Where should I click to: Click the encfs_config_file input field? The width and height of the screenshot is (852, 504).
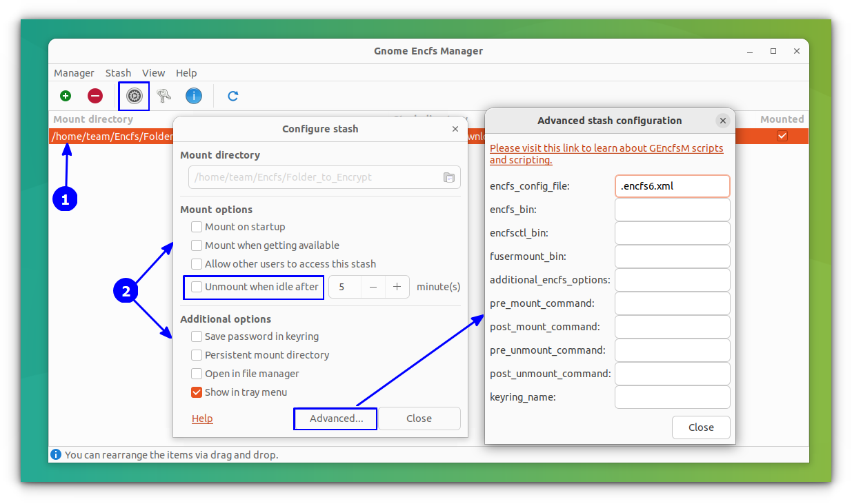tap(672, 185)
